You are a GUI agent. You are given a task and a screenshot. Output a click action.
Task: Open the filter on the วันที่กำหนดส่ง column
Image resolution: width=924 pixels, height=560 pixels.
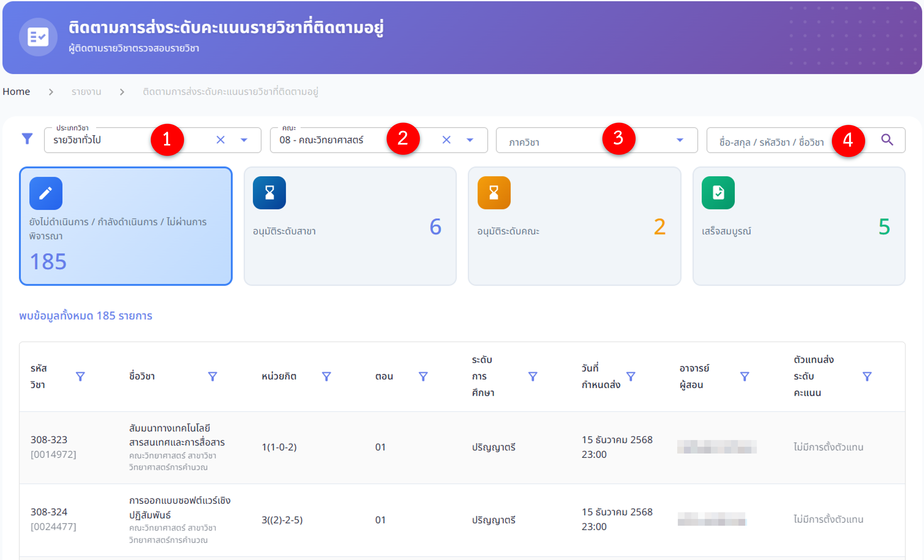pos(631,376)
